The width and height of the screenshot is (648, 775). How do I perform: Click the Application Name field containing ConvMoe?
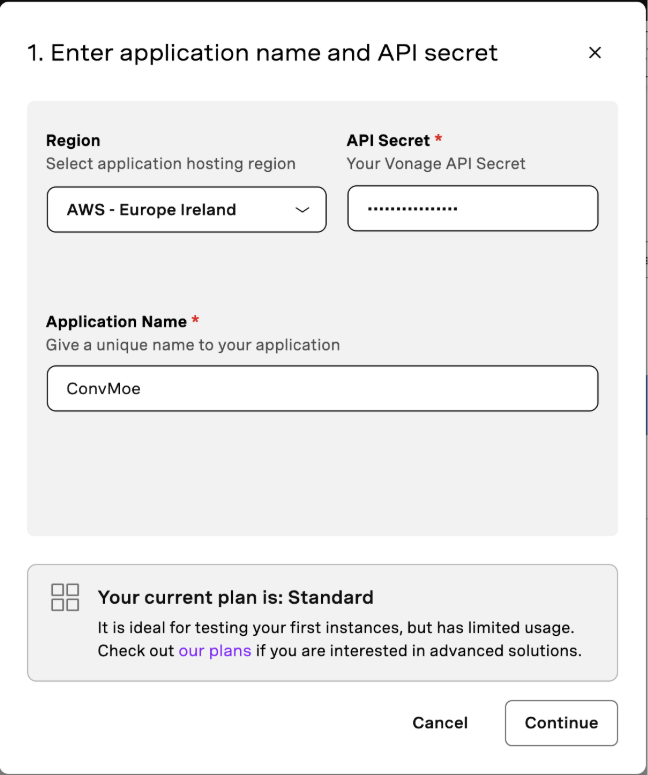322,388
